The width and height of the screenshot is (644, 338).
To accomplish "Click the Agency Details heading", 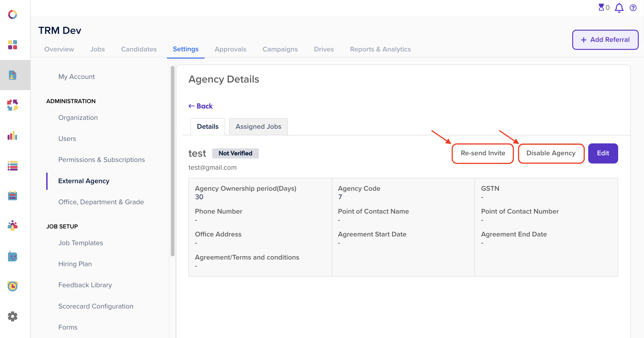I will [x=224, y=79].
